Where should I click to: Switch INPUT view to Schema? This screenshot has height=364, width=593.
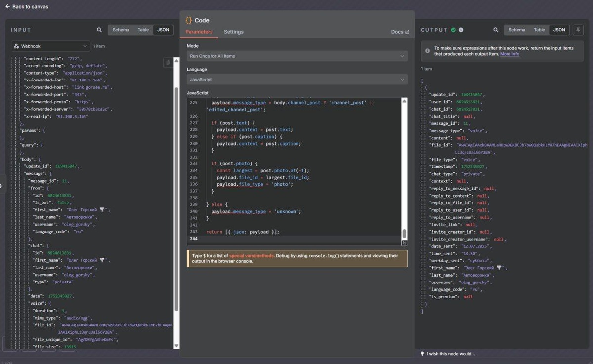[121, 30]
